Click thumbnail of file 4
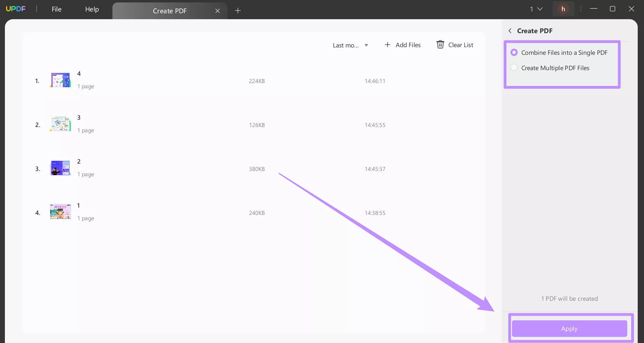The height and width of the screenshot is (343, 644). pyautogui.click(x=60, y=80)
